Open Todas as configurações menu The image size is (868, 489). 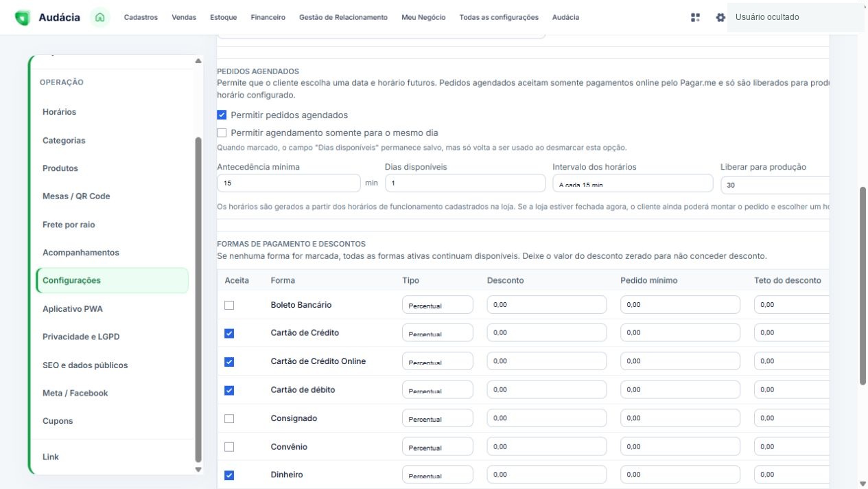point(499,17)
